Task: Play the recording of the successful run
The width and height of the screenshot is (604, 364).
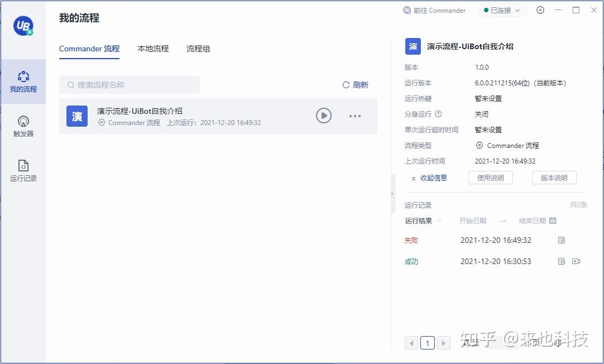Action: [x=576, y=261]
